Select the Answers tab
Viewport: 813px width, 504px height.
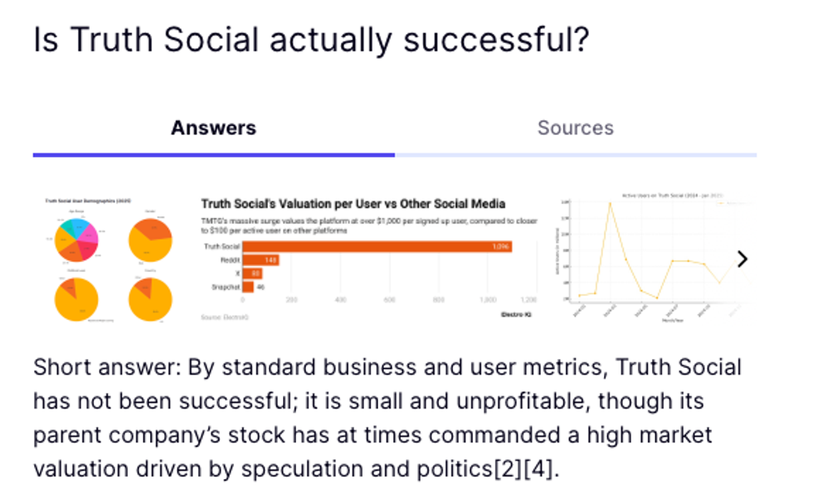(x=212, y=128)
